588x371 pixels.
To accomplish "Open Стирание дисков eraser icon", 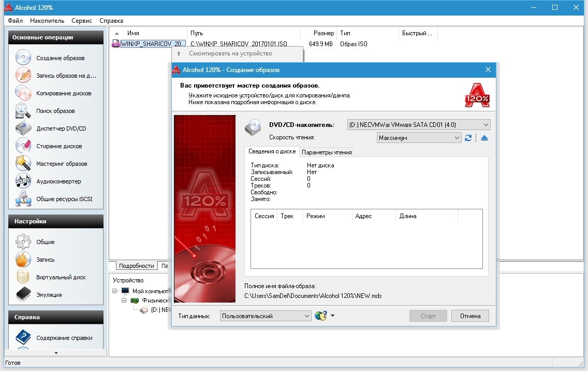I will coord(23,146).
